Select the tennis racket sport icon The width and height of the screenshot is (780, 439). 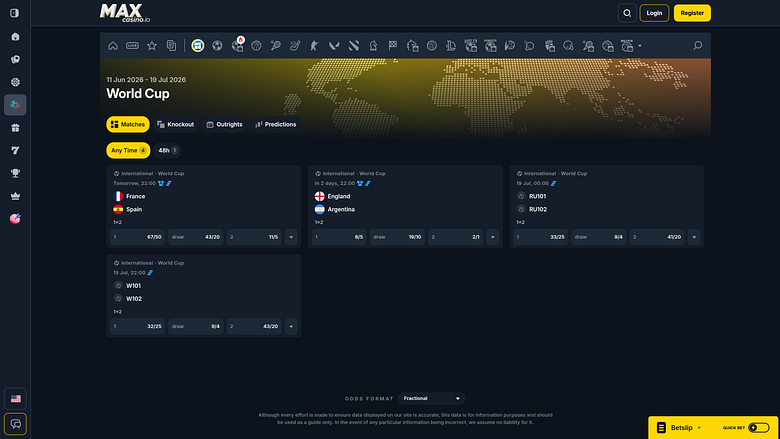click(276, 46)
